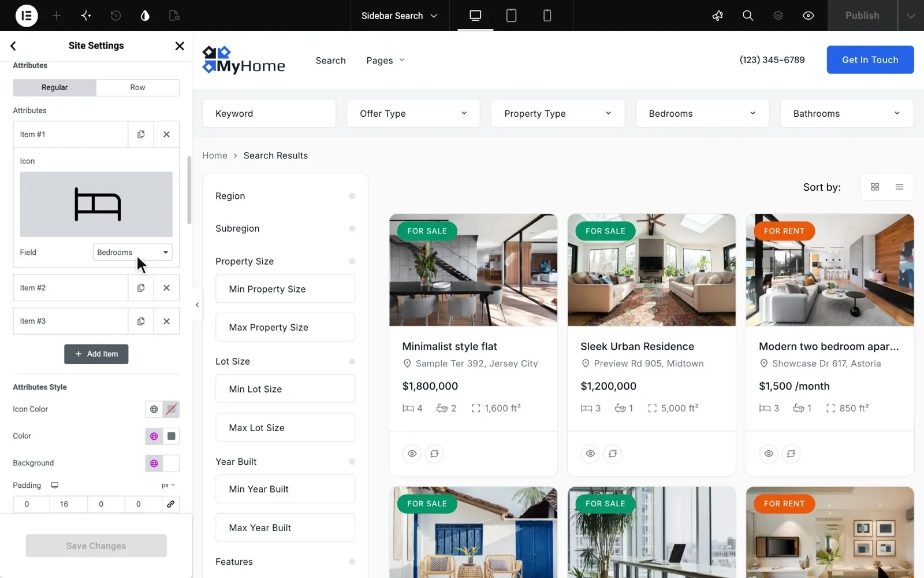
Task: Open the AI sparkle tool
Action: 86,16
